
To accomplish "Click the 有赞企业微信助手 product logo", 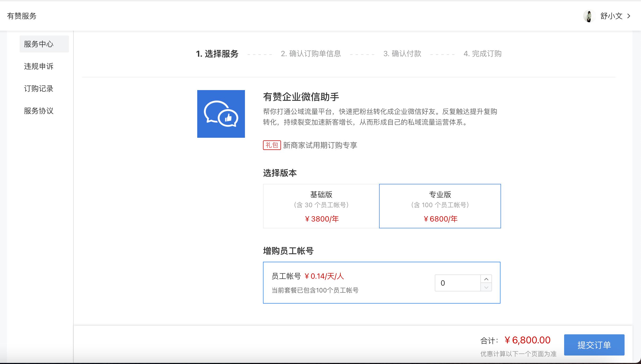I will [221, 114].
